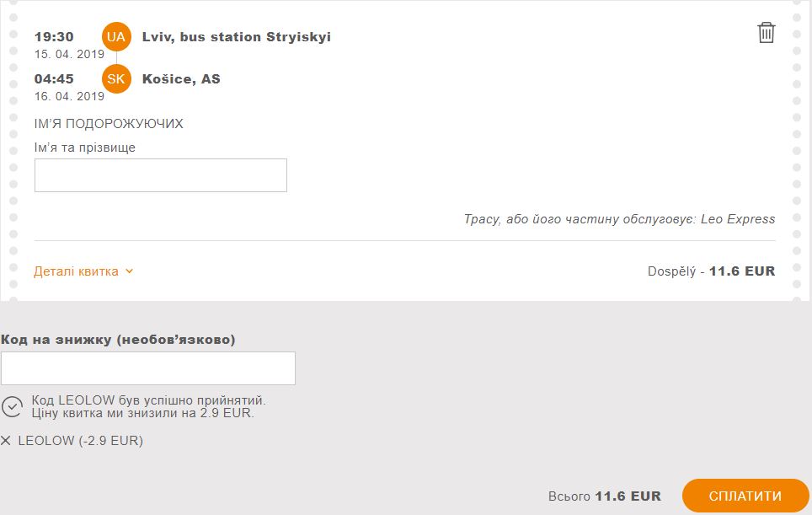Screen dimensions: 812x515
Task: Click the arrival date 16. 04. 2019
Action: tap(69, 96)
